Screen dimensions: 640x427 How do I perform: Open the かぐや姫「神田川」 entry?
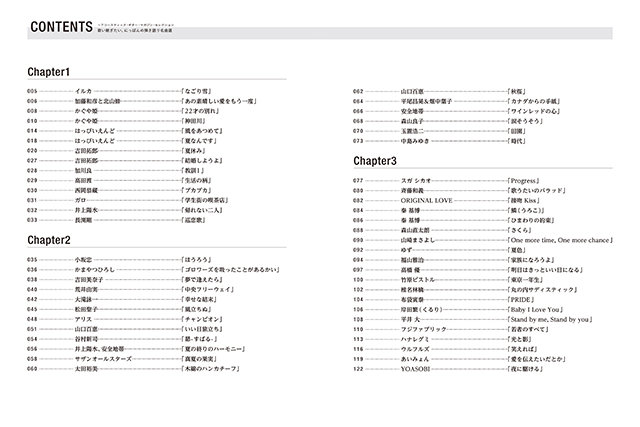pos(87,121)
